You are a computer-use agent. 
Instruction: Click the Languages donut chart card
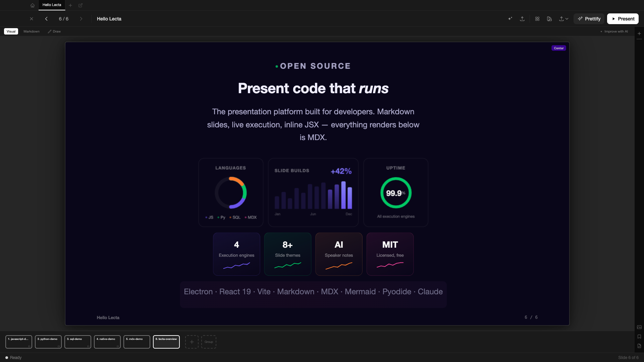[231, 193]
